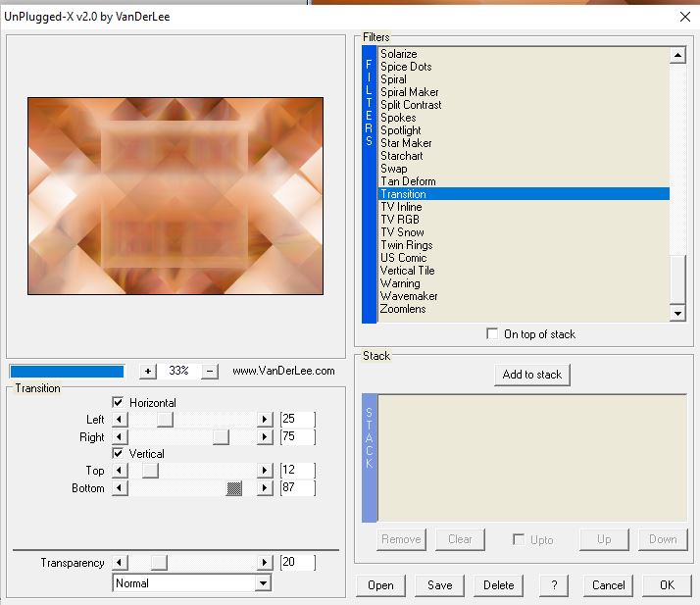Click the zoom in plus button

point(148,371)
